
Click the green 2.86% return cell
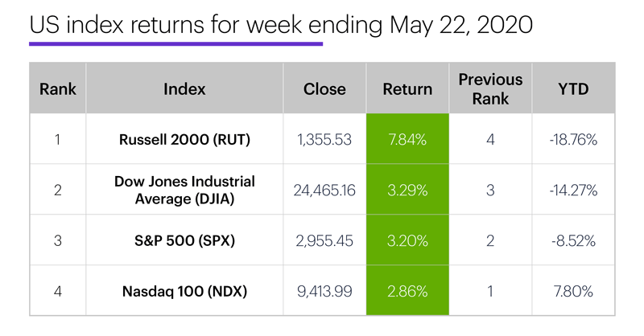point(408,289)
